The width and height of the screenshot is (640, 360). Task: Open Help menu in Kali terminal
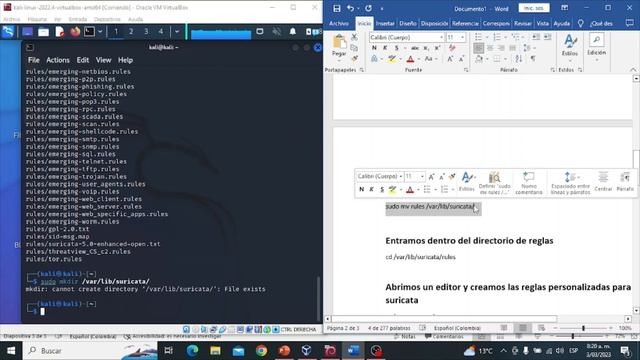[125, 60]
